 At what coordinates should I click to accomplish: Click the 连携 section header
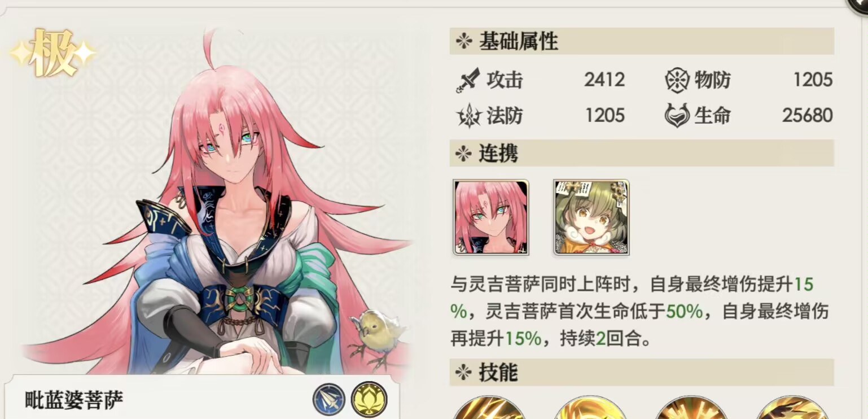[642, 153]
